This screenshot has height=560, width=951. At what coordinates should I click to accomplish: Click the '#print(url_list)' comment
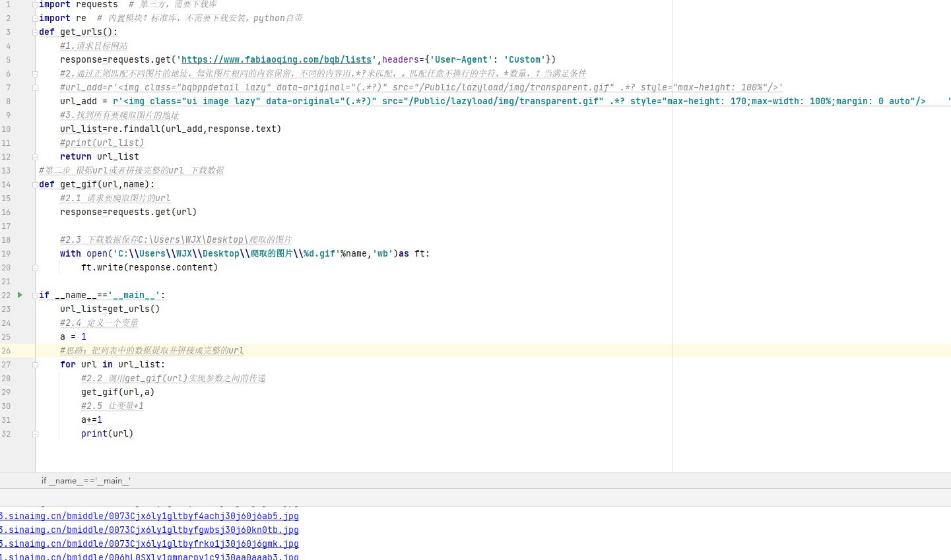(x=102, y=142)
